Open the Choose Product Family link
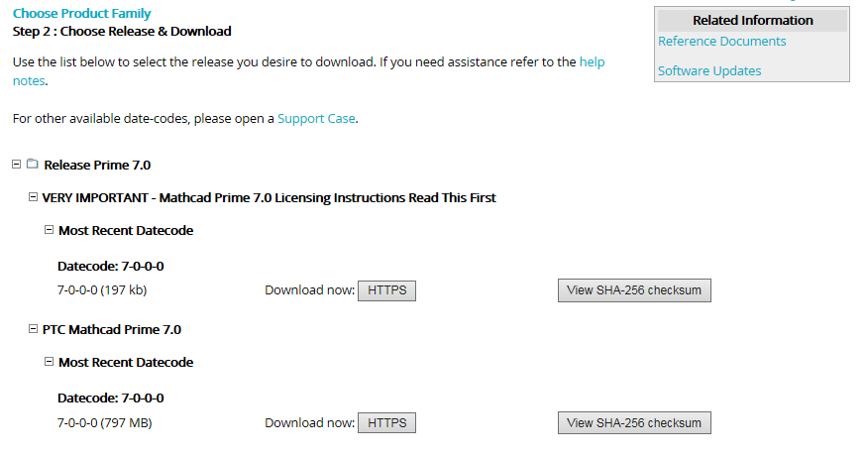The height and width of the screenshot is (456, 868). (x=82, y=13)
